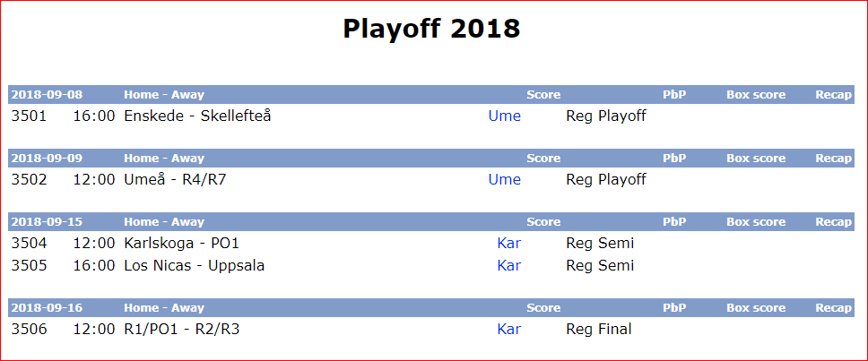Select the PbP header on 2018-09-09

pos(674,159)
